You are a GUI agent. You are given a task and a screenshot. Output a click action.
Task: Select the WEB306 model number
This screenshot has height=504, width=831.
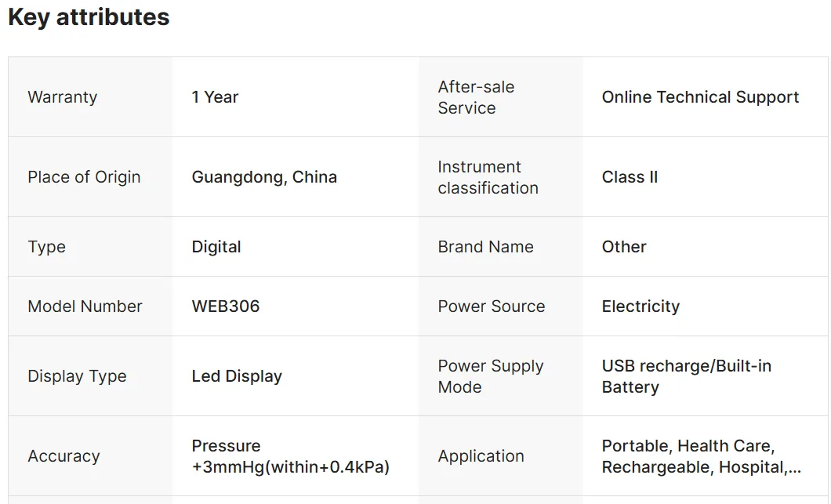[226, 306]
